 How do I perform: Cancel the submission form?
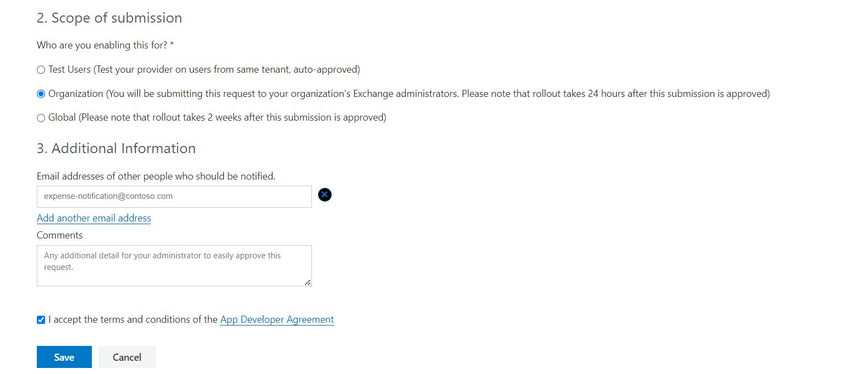pos(127,357)
